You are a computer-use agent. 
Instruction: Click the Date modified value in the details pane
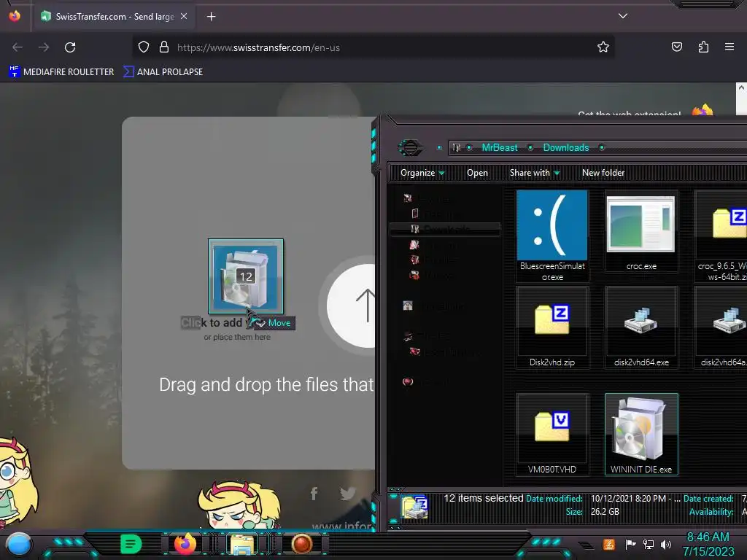[635, 499]
